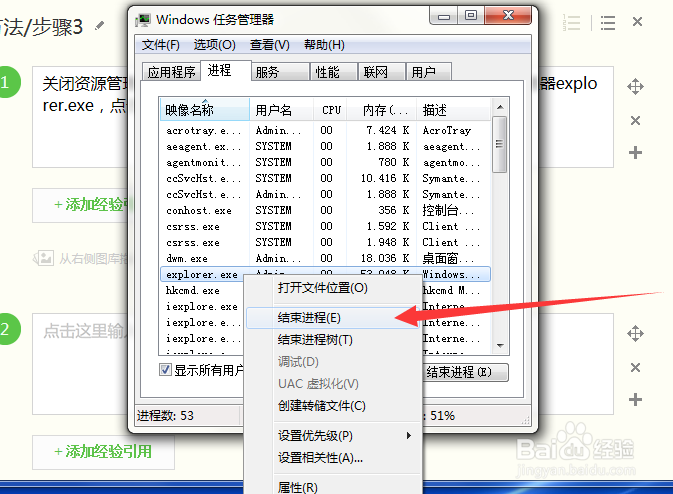Click the process list scroll up arrow
Screen dimensions: 673x494
click(500, 106)
